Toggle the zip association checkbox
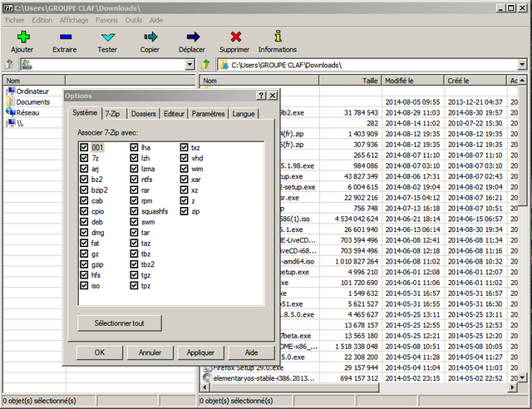 click(184, 212)
